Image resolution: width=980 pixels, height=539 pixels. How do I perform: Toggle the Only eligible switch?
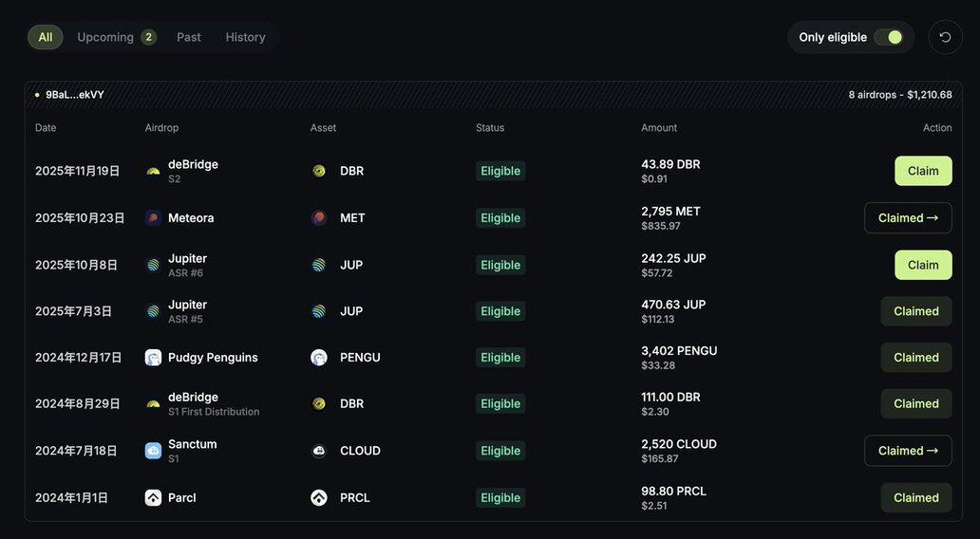pyautogui.click(x=888, y=37)
